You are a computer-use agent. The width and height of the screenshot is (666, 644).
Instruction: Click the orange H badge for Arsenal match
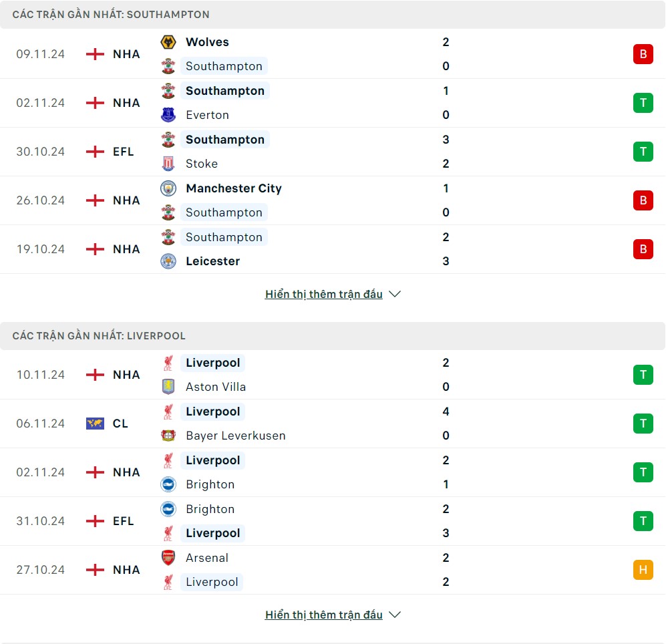[643, 570]
